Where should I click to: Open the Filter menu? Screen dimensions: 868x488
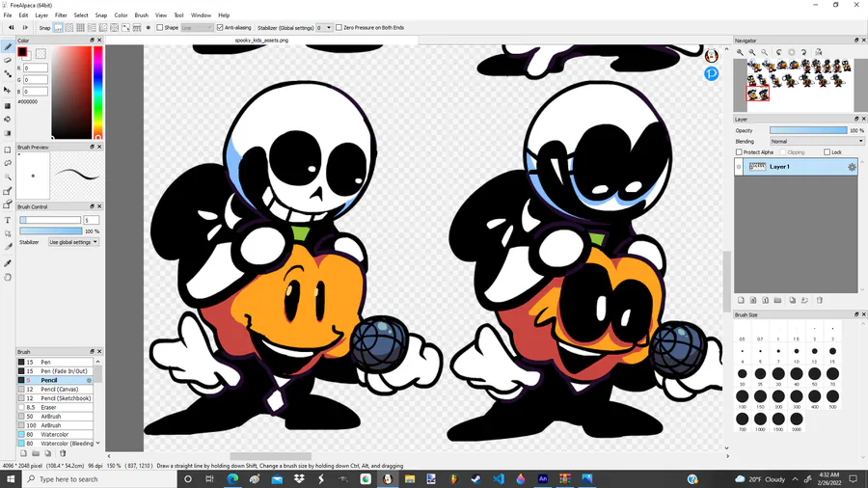click(x=61, y=15)
